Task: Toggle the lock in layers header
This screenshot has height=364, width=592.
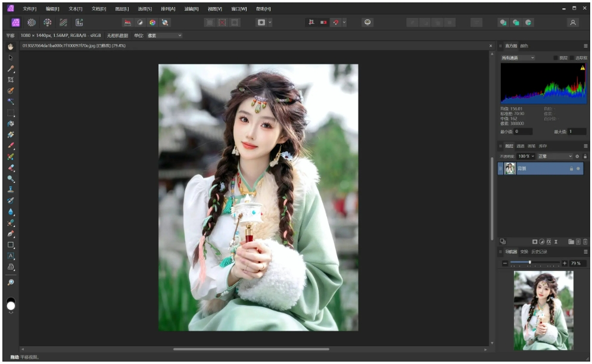Action: tap(585, 156)
